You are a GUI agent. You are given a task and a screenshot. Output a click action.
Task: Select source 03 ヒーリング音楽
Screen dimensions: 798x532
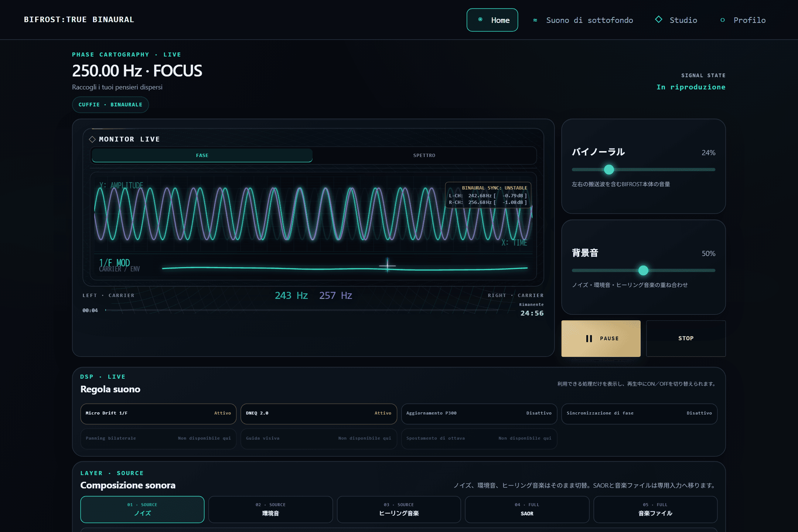pyautogui.click(x=399, y=509)
